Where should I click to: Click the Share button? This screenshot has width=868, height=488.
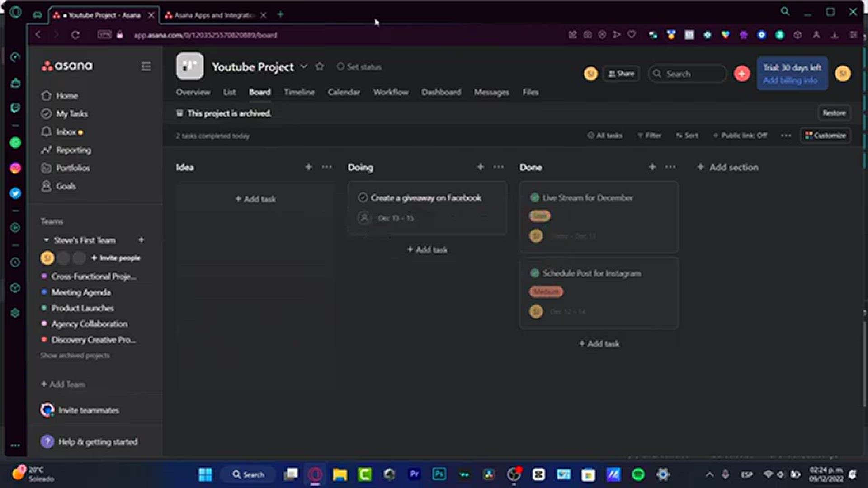621,74
